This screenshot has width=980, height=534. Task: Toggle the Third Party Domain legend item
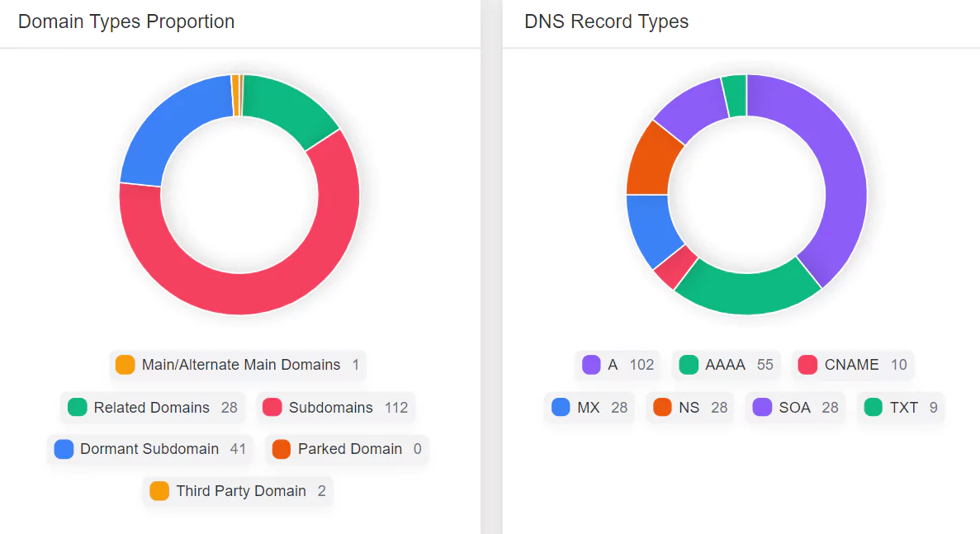click(x=238, y=491)
